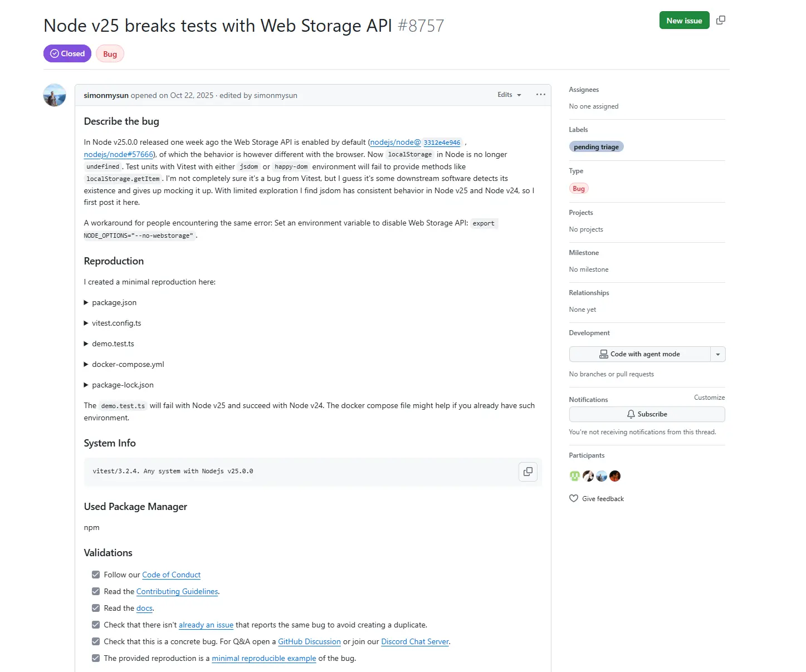Viewport: 806px width, 672px height.
Task: Open the comment options kebab menu
Action: 540,95
